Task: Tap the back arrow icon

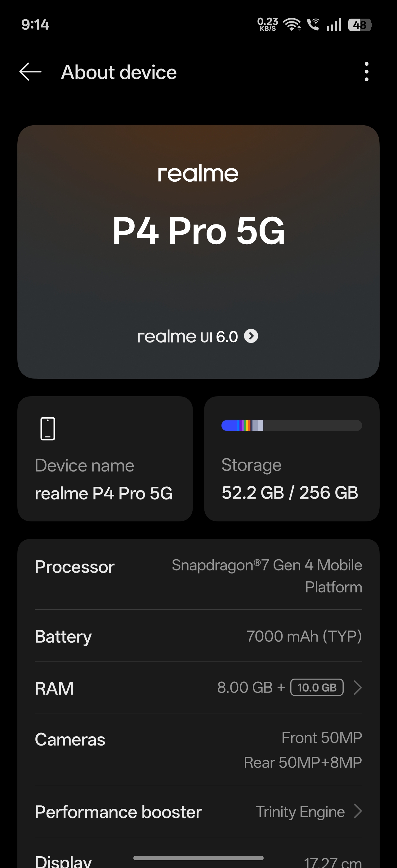Action: 30,72
